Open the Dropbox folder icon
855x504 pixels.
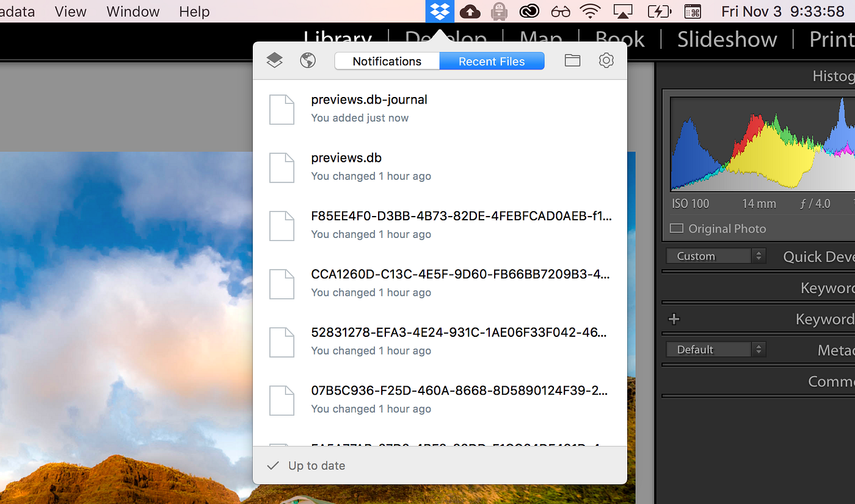[572, 60]
